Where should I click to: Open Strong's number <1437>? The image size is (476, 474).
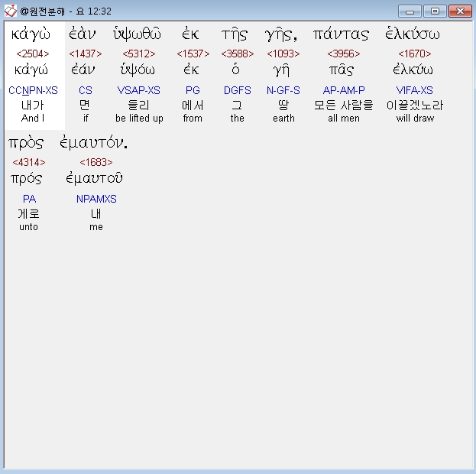pyautogui.click(x=86, y=54)
